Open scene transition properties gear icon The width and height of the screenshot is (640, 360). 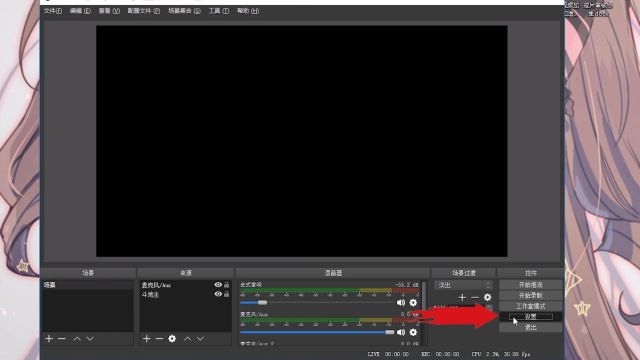[487, 298]
